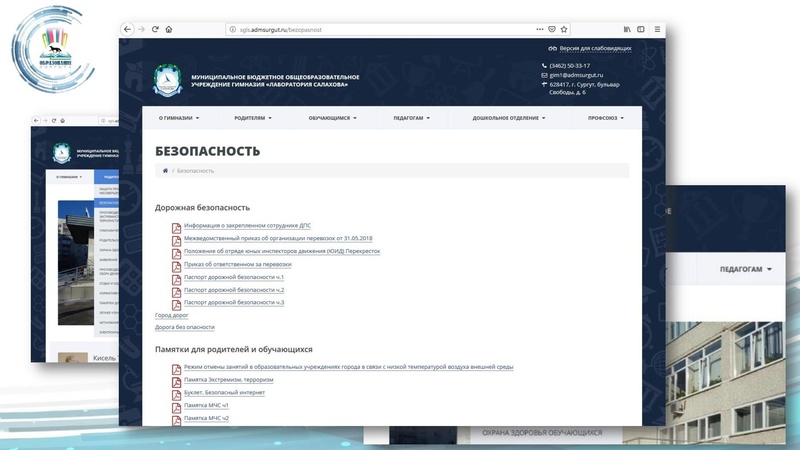Open ПЕДАГОГАМ dropdown in the right background window
The image size is (800, 450).
(745, 269)
